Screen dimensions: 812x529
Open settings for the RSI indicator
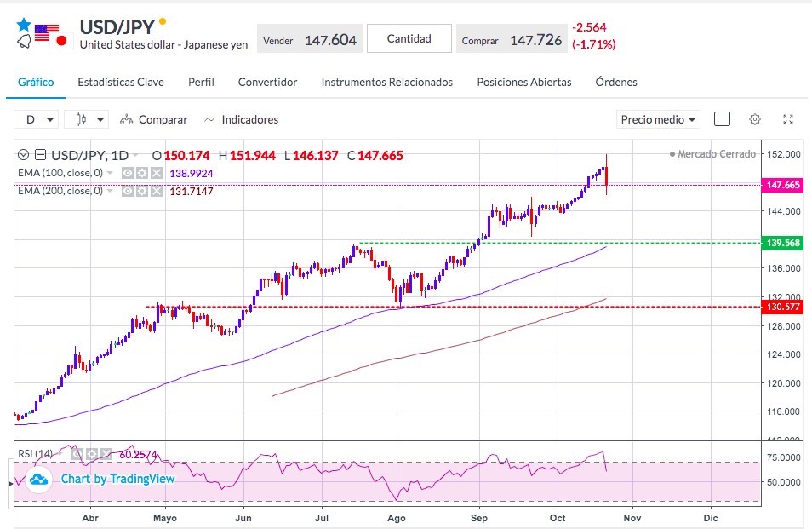(x=92, y=454)
